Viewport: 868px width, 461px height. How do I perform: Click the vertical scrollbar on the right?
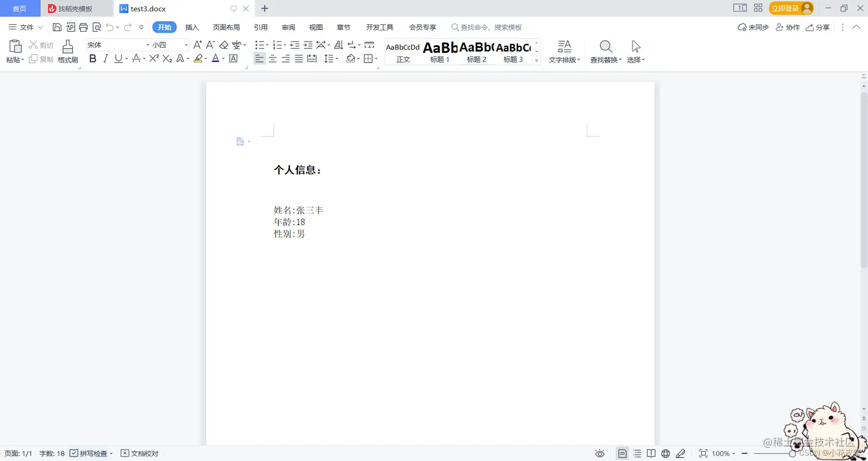(x=863, y=179)
